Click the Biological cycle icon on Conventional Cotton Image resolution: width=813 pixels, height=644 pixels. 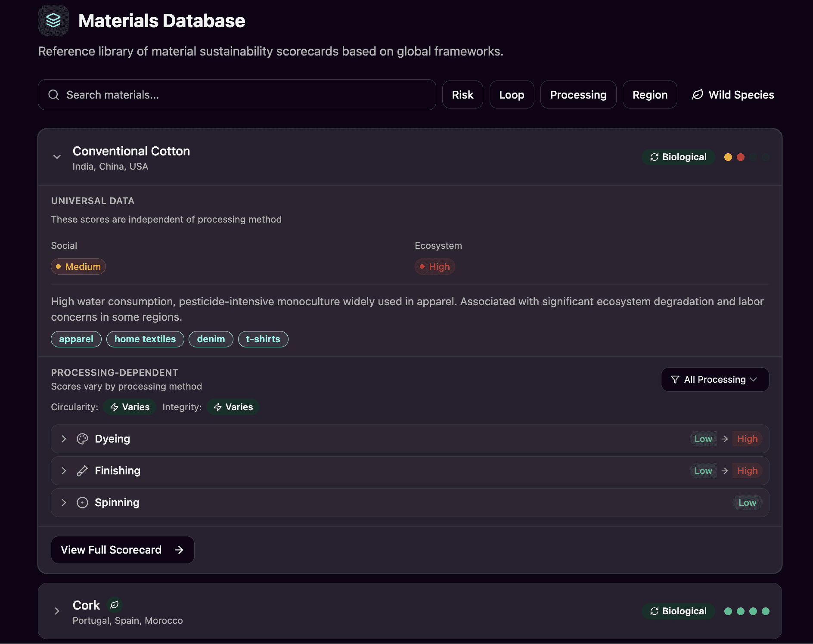point(654,157)
